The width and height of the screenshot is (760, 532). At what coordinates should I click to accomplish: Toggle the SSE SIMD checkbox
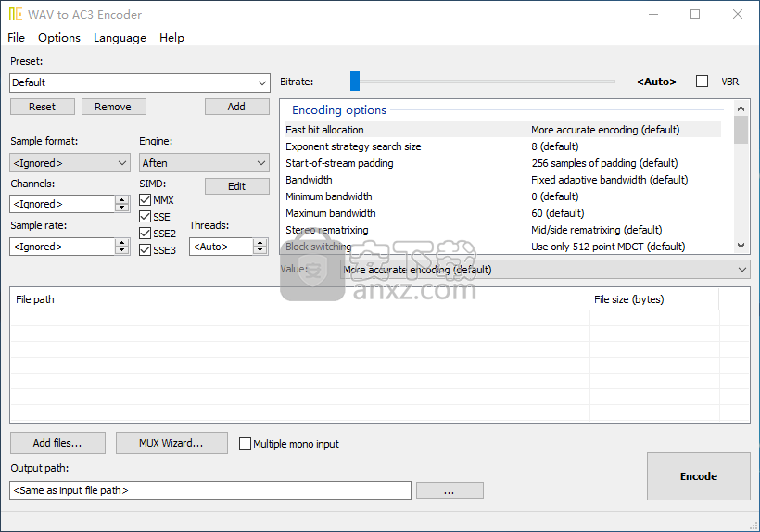coord(145,217)
